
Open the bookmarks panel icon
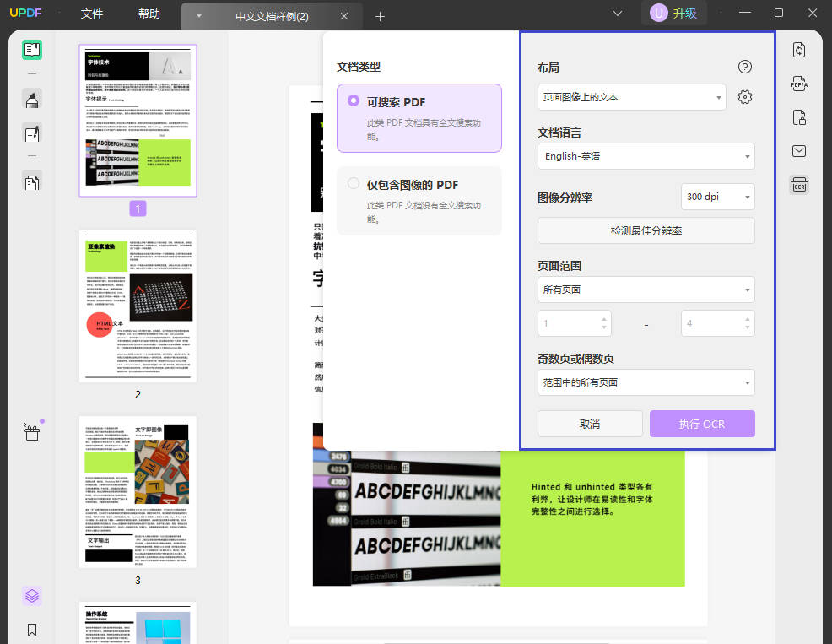coord(32,630)
